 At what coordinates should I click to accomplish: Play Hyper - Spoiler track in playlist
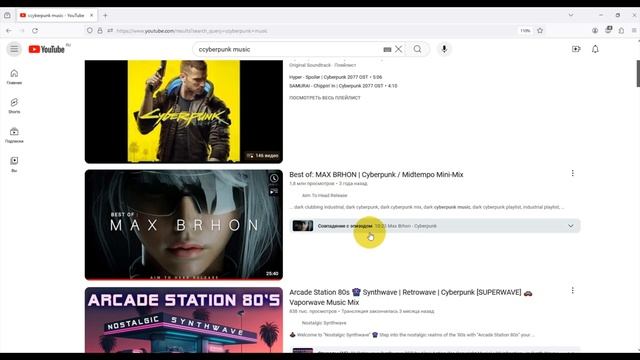pyautogui.click(x=336, y=77)
